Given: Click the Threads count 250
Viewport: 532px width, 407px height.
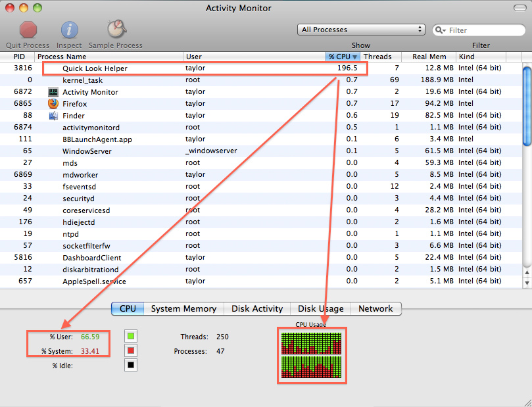Looking at the screenshot, I should click(x=222, y=337).
